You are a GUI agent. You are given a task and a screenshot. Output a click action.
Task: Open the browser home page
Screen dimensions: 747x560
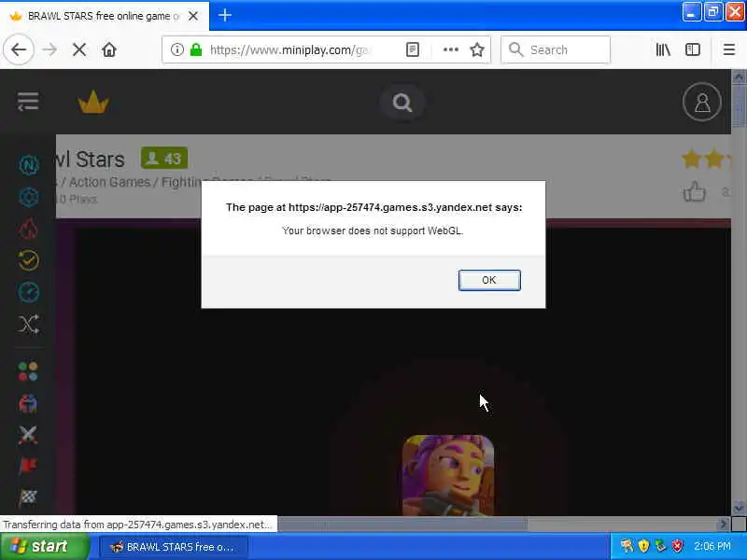click(x=109, y=49)
